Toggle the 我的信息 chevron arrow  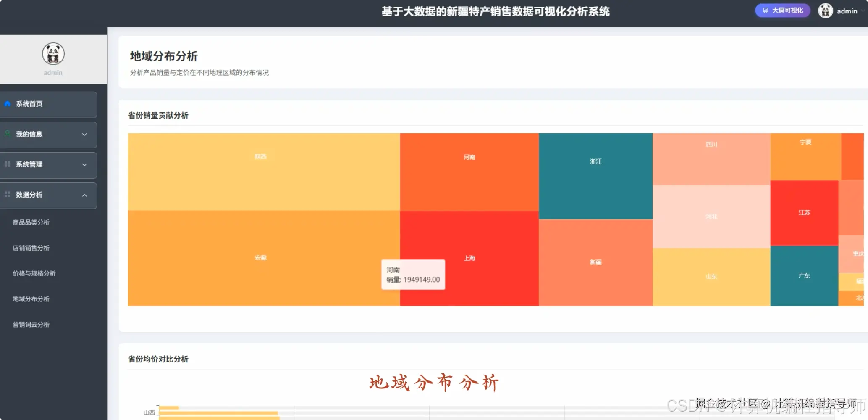tap(84, 135)
